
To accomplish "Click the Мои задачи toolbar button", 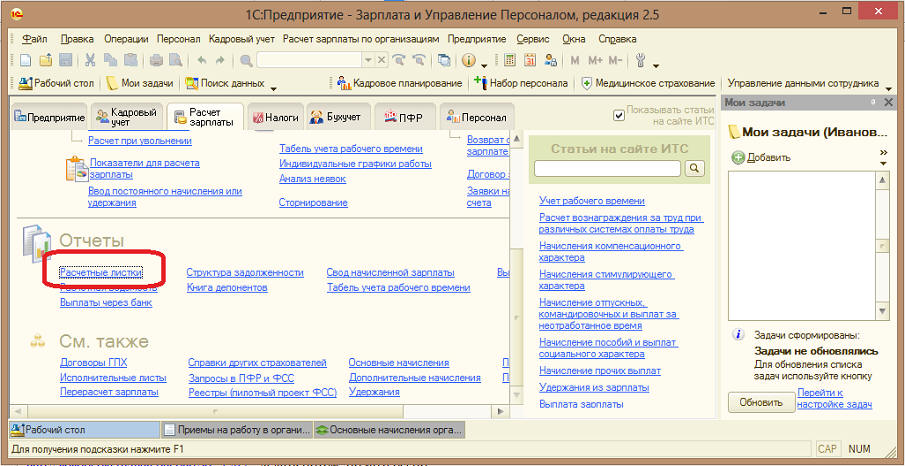I will point(140,83).
